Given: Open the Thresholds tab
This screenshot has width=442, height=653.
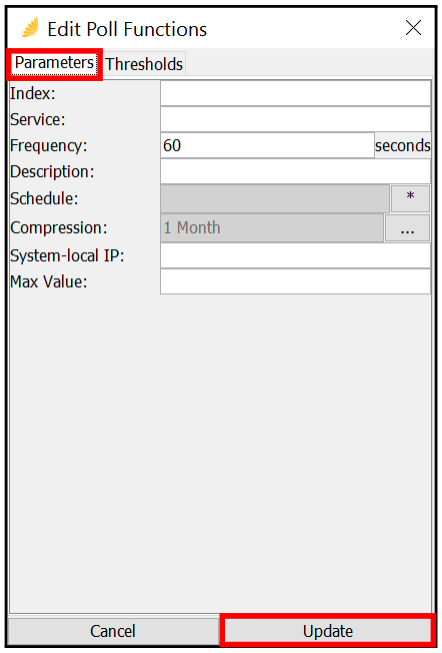Looking at the screenshot, I should pyautogui.click(x=144, y=64).
